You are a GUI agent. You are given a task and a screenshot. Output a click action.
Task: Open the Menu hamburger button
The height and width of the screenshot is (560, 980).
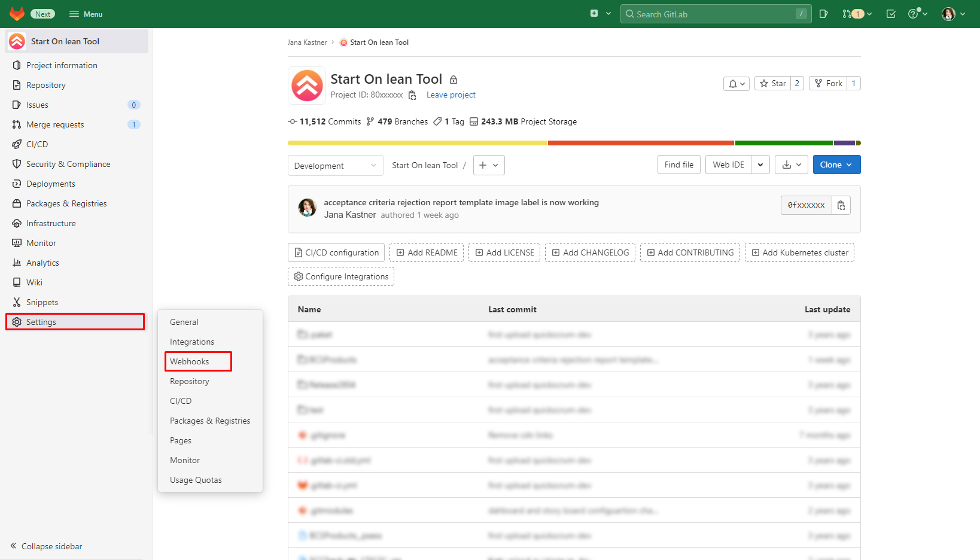click(x=86, y=14)
